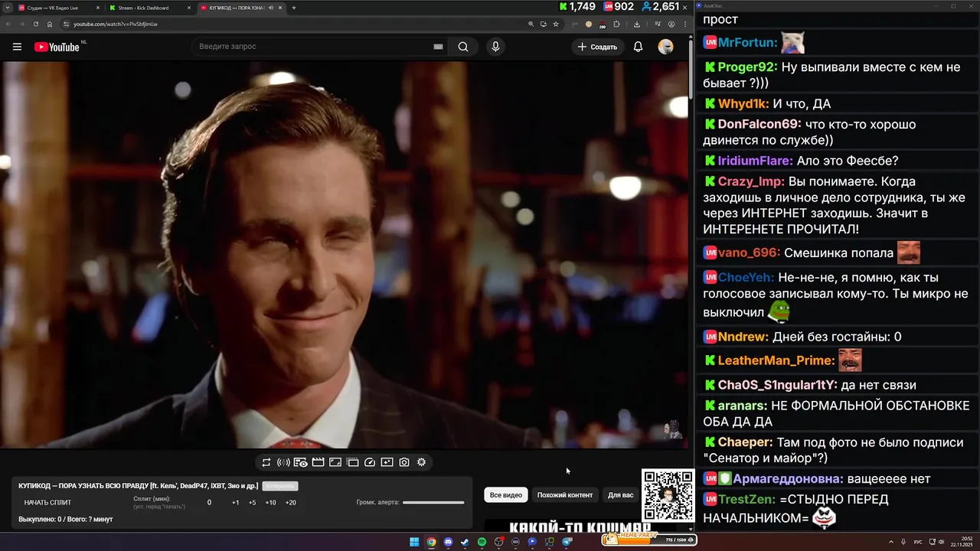Open the YouTube hamburger guide menu
The image size is (980, 551).
pyautogui.click(x=17, y=47)
